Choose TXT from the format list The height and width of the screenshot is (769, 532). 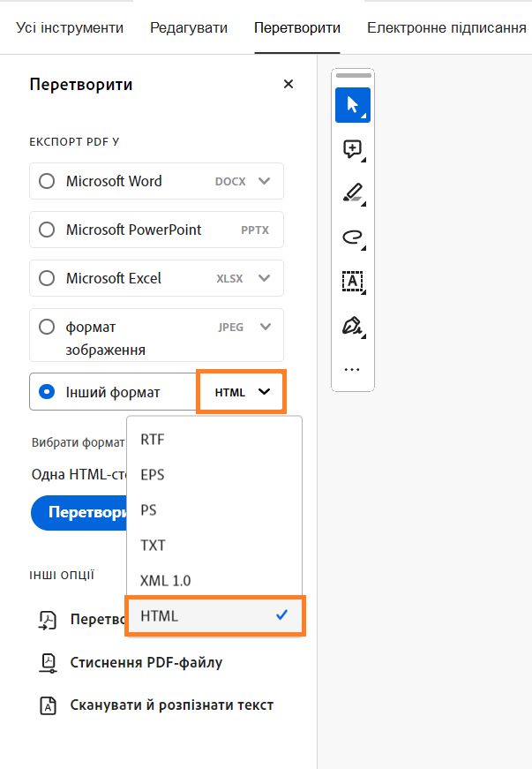[x=153, y=546]
